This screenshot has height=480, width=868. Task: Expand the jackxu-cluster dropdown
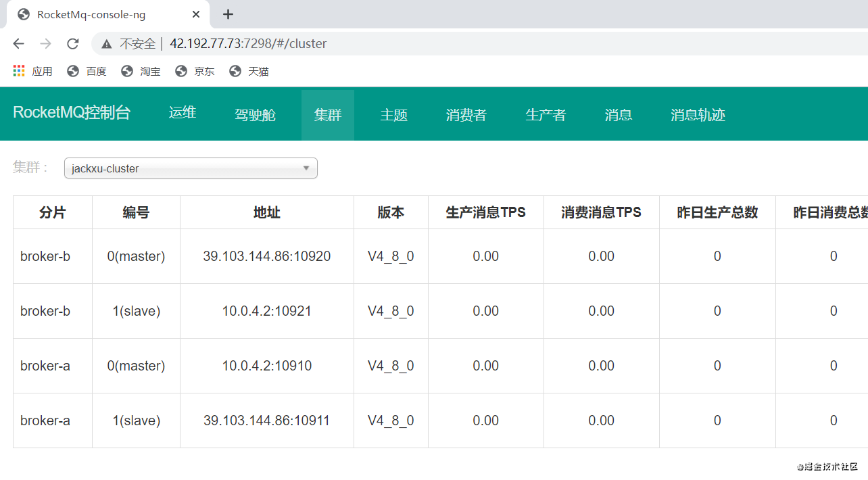point(191,168)
